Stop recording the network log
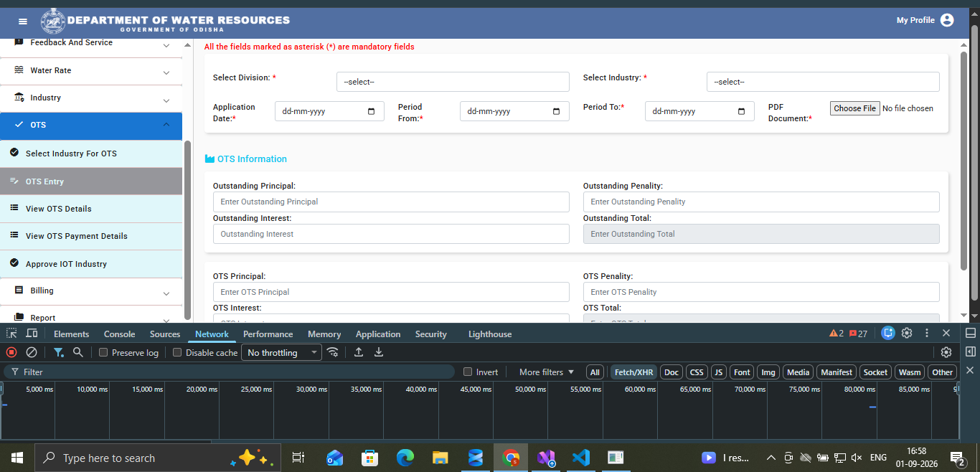Image resolution: width=980 pixels, height=472 pixels. [x=11, y=352]
